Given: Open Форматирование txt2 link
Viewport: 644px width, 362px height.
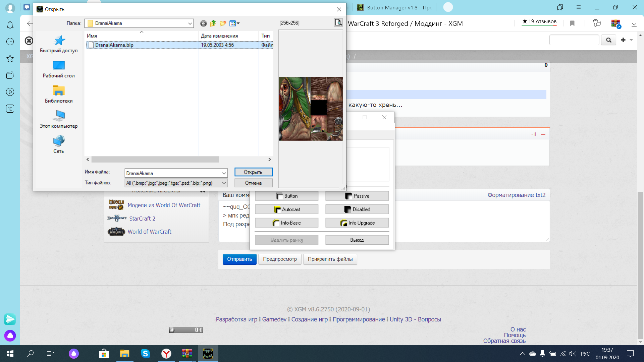Looking at the screenshot, I should (x=517, y=195).
